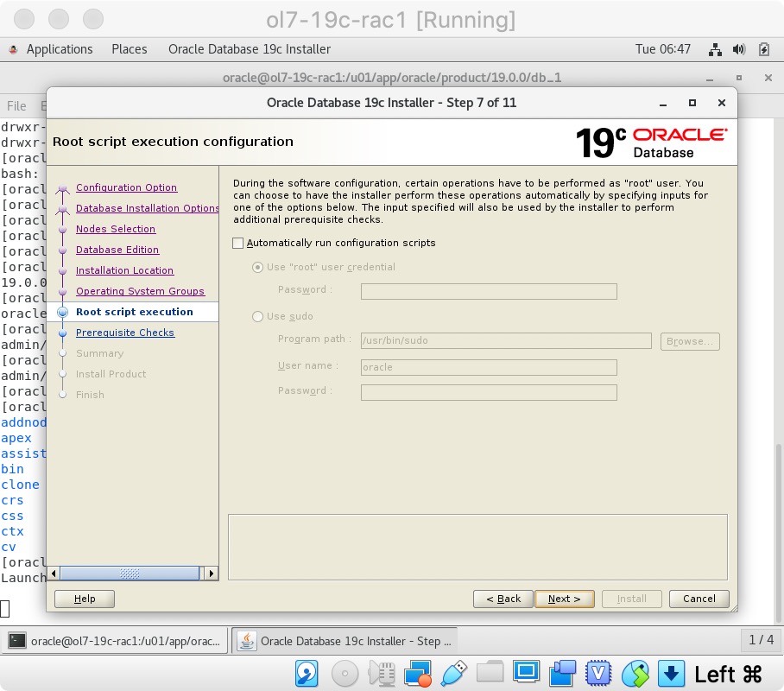
Task: Click the VirtualBox optical disc status icon
Action: 345,674
